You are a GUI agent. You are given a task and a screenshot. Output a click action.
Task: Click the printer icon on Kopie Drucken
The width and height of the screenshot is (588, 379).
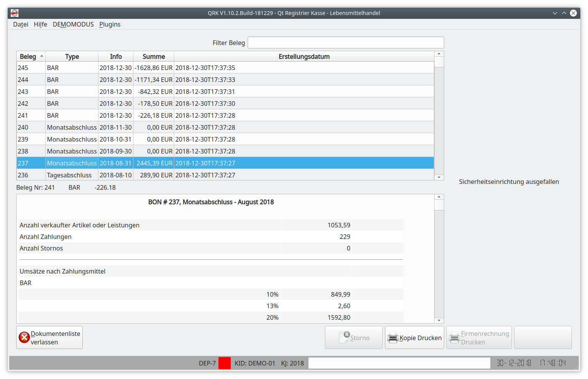click(x=393, y=338)
